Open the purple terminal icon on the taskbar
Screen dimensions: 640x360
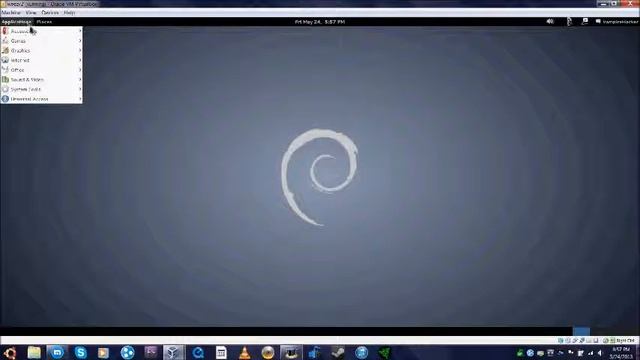pyautogui.click(x=151, y=352)
